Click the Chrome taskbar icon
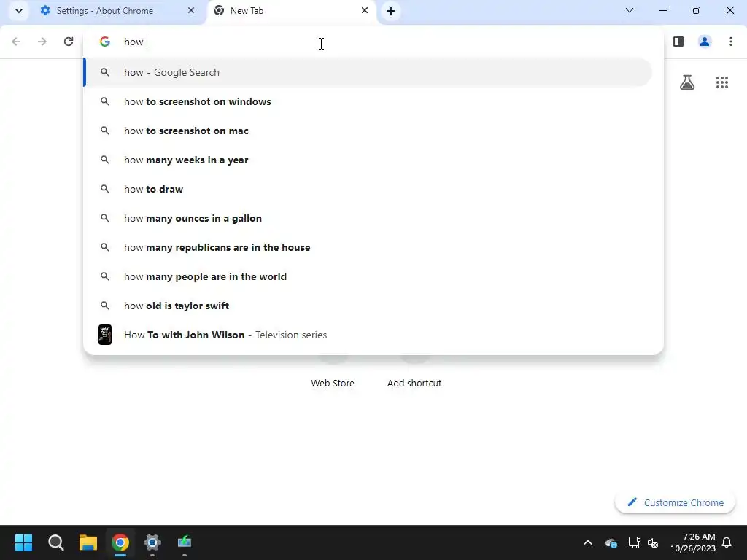The width and height of the screenshot is (747, 560). click(120, 542)
